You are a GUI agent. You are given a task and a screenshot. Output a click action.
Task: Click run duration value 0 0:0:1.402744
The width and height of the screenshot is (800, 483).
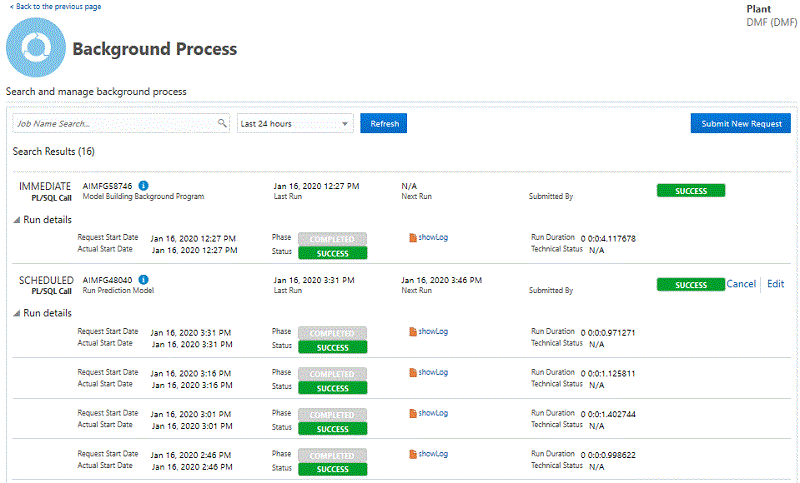click(608, 414)
